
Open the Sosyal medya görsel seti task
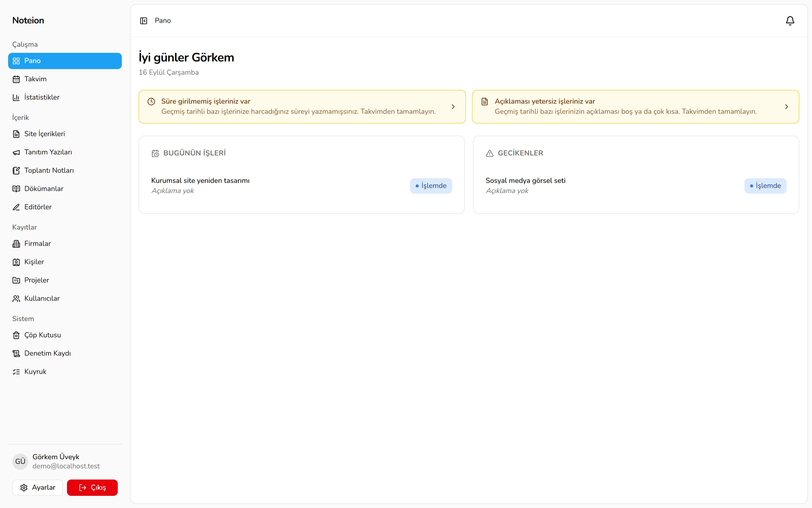click(526, 181)
